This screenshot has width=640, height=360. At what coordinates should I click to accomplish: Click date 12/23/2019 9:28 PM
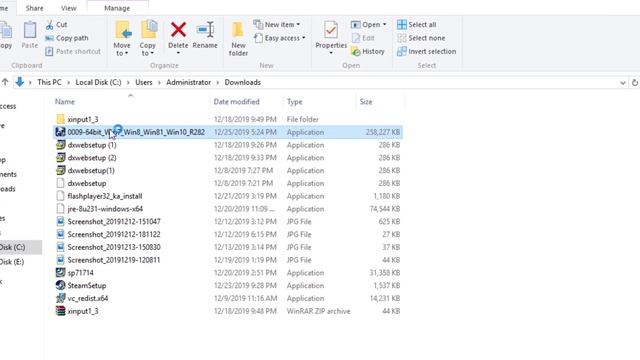click(245, 285)
